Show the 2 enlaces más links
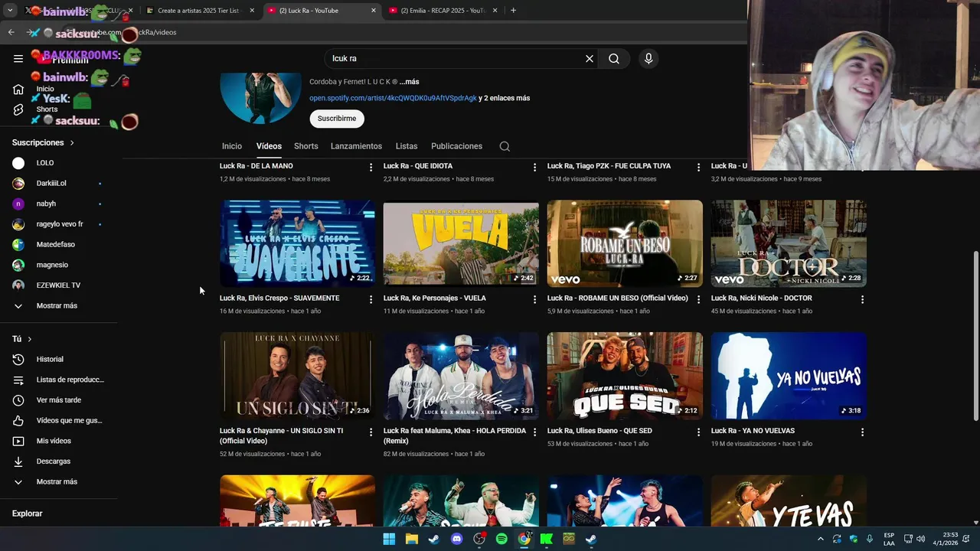 (x=504, y=98)
